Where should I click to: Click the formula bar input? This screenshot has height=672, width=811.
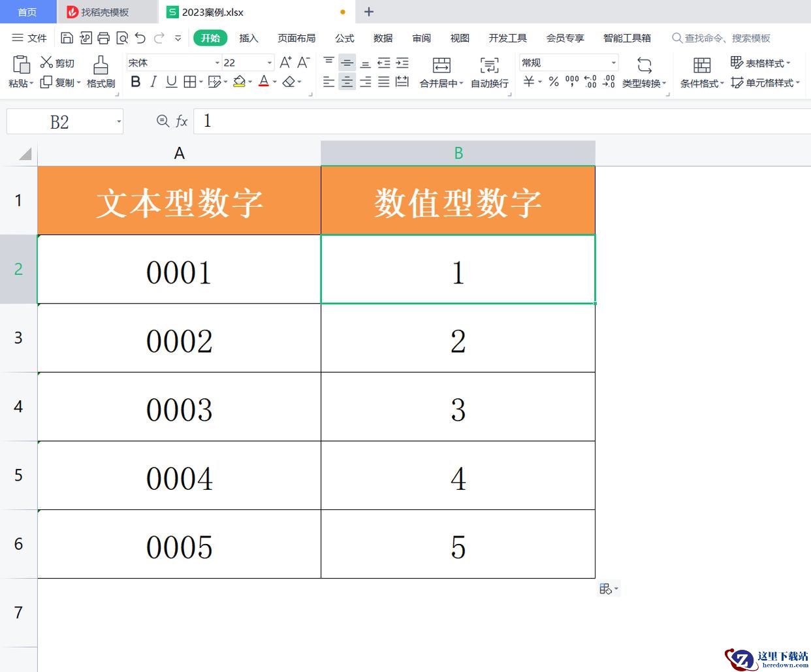(503, 121)
